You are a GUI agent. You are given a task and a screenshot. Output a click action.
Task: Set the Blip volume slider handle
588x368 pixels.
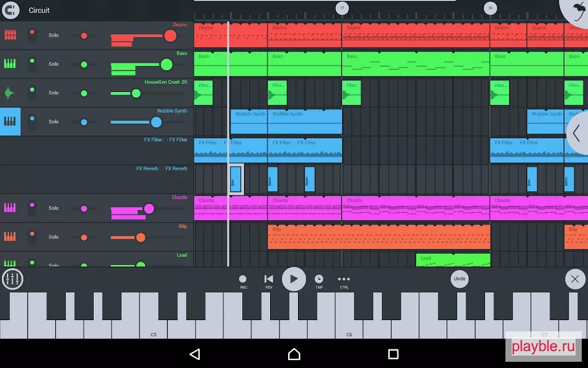[140, 237]
